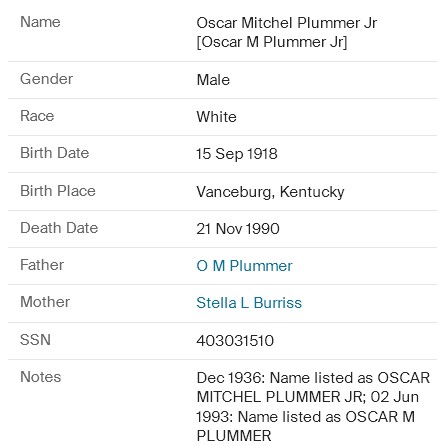Open the O M Plummer father link

point(244,266)
